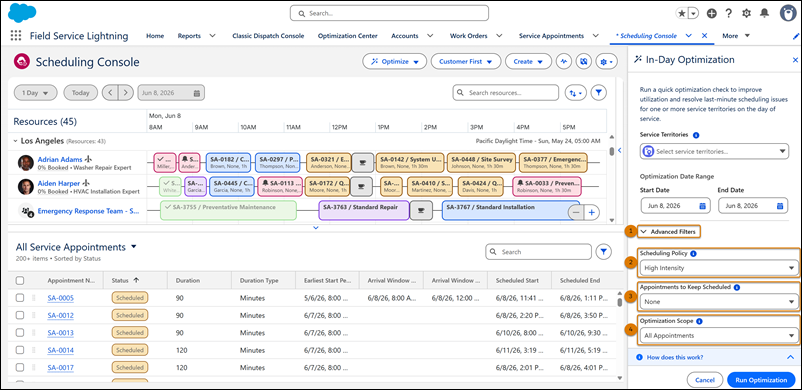Viewport: 802px width, 390px height.
Task: Open the Setup gear icon
Action: click(747, 14)
